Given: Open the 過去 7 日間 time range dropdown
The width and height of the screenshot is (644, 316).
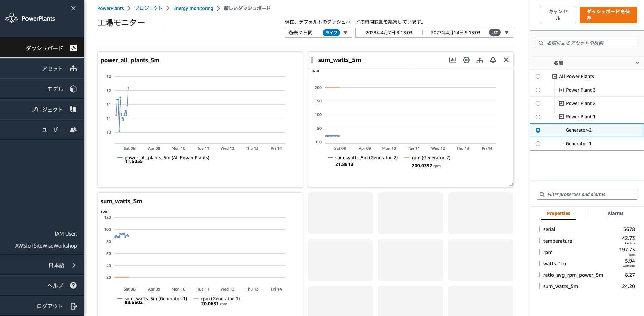Looking at the screenshot, I should click(x=345, y=33).
